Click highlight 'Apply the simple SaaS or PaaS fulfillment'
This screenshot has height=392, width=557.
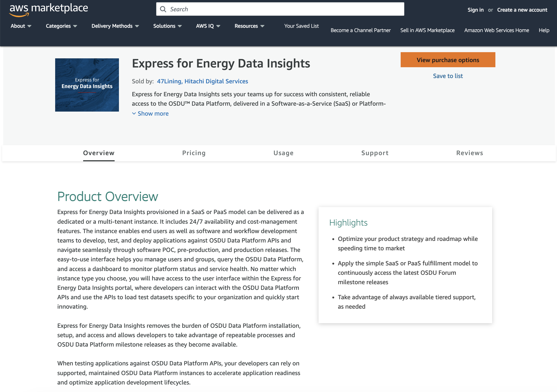(x=408, y=273)
